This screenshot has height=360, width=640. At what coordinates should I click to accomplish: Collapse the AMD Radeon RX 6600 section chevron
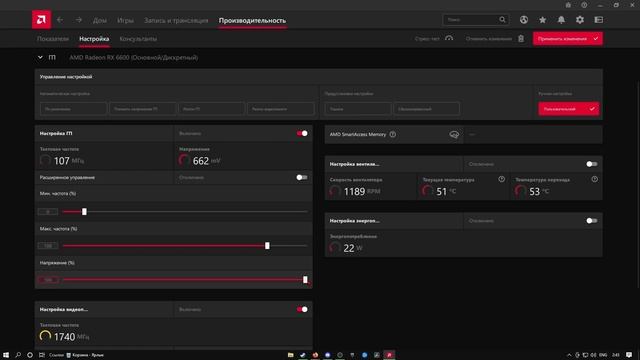(x=40, y=58)
